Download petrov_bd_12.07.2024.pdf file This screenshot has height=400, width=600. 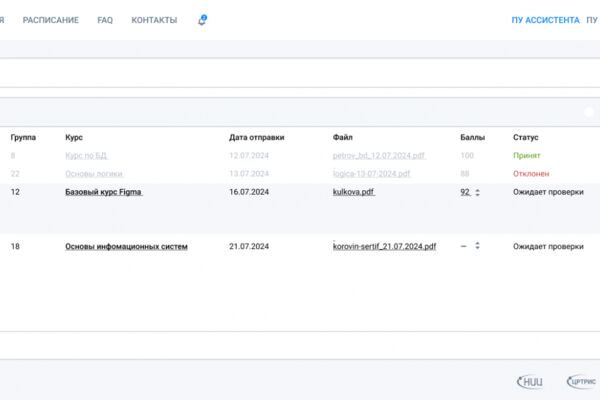click(x=379, y=155)
